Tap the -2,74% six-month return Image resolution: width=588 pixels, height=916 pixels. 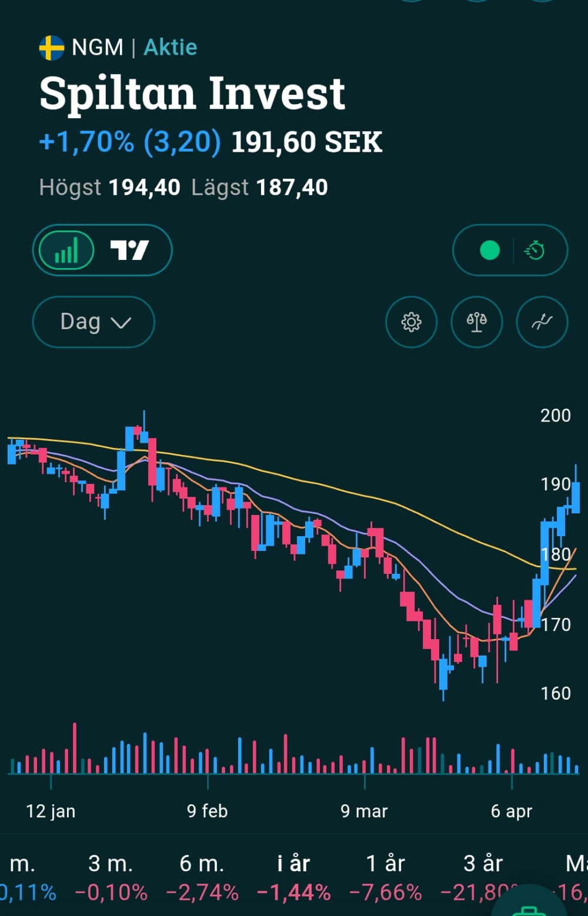click(x=202, y=892)
